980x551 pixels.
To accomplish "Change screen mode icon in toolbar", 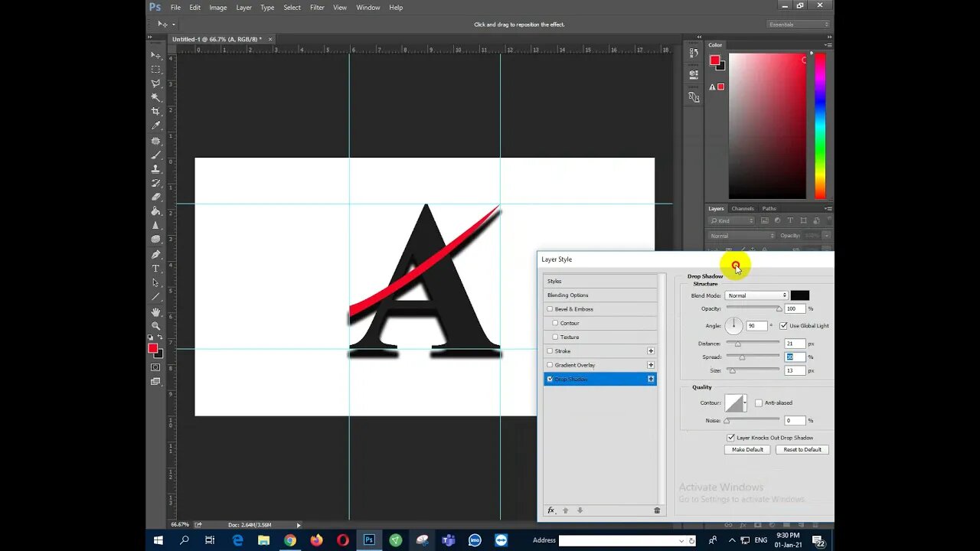I will point(156,381).
